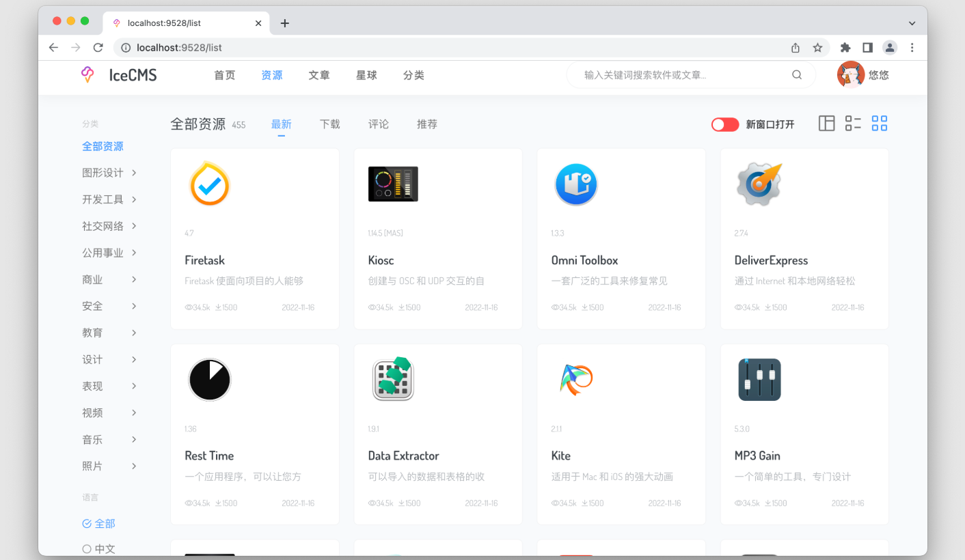Open the Kiosc thumbnail icon
This screenshot has height=560, width=965.
point(393,184)
